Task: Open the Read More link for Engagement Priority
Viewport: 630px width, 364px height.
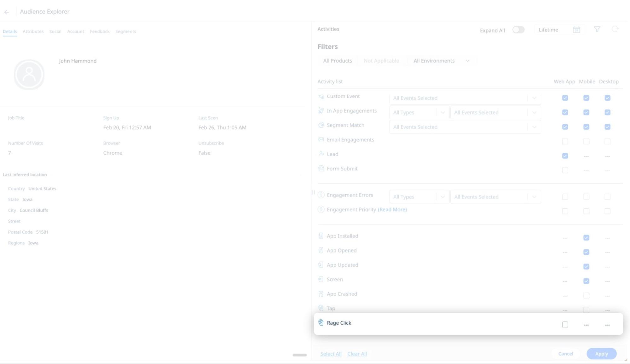Action: (392, 209)
